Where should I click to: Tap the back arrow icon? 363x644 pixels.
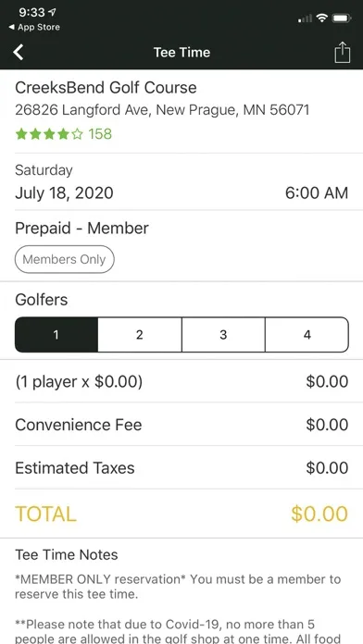pyautogui.click(x=19, y=53)
